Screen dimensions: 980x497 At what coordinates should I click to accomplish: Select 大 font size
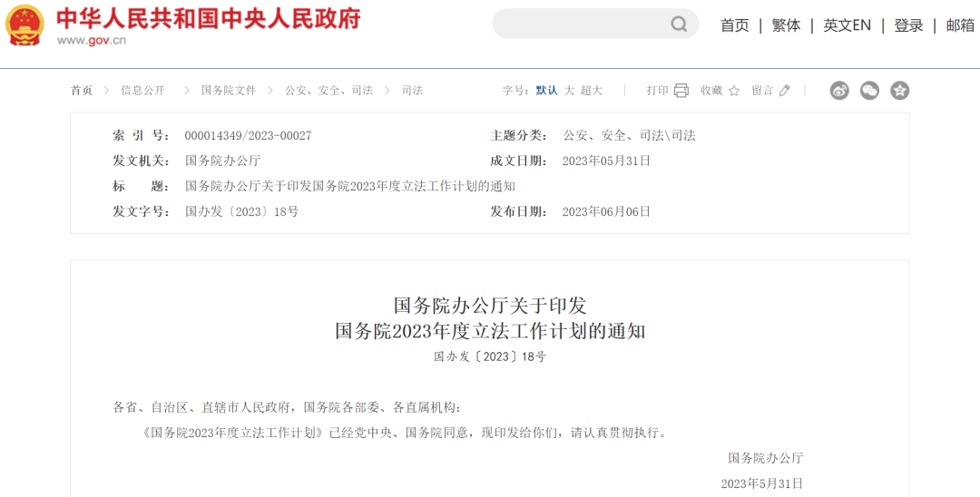569,91
